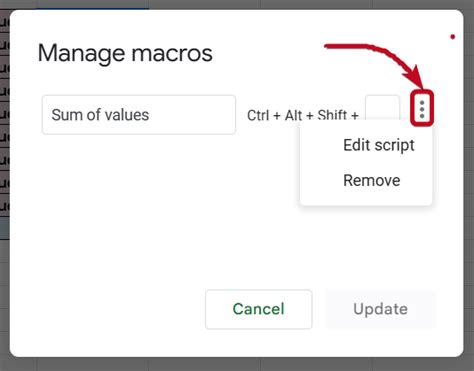Screen dimensions: 474x371
Task: Click the blue selected-cell border above the dialog
Action: pos(92,9)
